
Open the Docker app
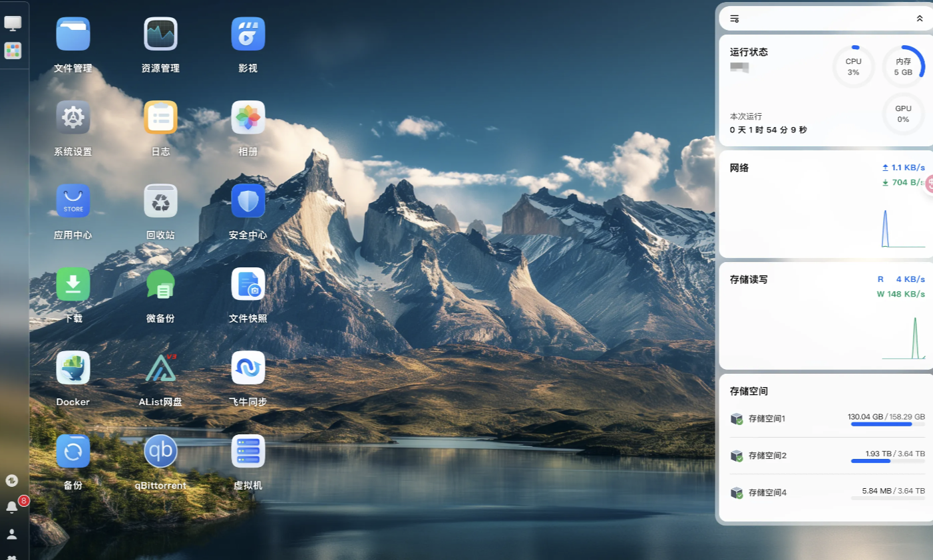tap(73, 368)
